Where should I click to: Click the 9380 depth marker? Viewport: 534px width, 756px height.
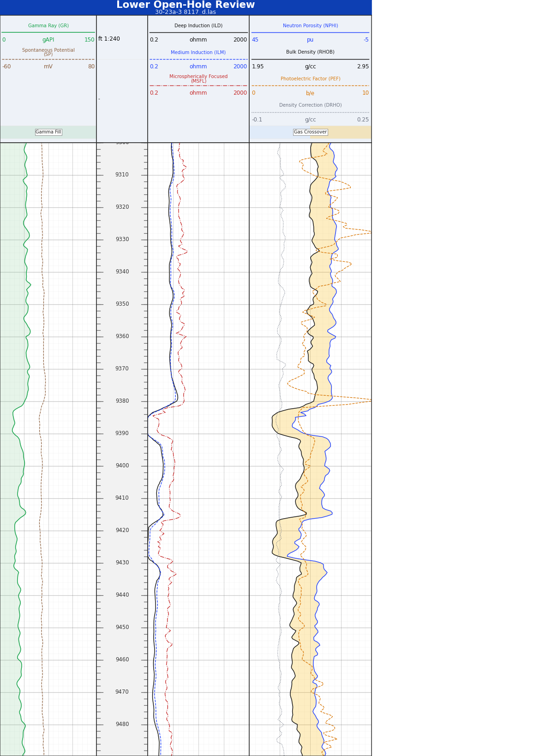(x=122, y=401)
